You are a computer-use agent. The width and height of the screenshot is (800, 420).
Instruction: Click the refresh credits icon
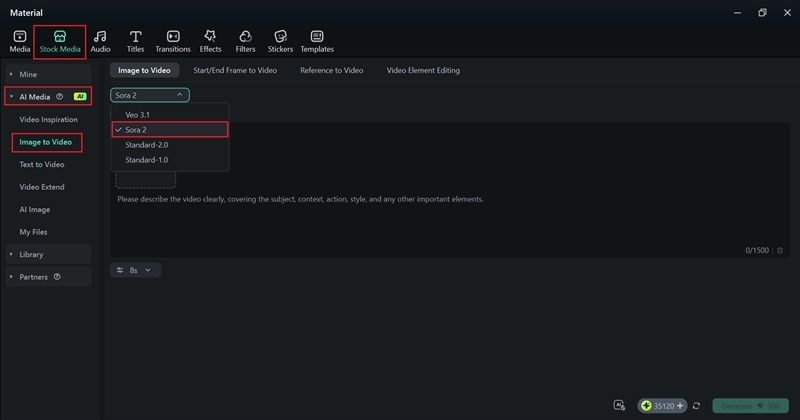pos(696,406)
